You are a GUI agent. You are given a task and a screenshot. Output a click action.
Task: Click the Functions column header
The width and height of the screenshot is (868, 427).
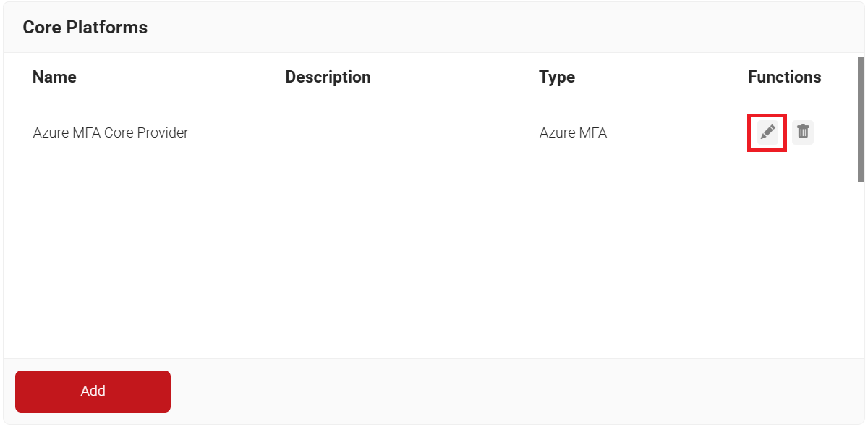coord(784,77)
